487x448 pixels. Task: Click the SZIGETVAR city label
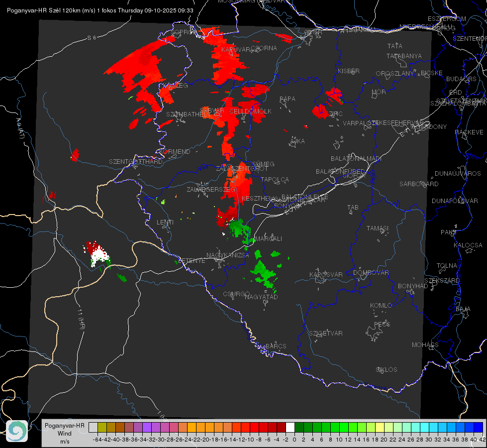326,334
